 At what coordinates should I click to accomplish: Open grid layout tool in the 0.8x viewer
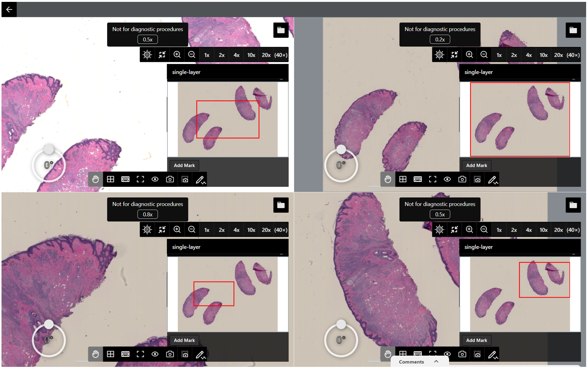tap(110, 354)
